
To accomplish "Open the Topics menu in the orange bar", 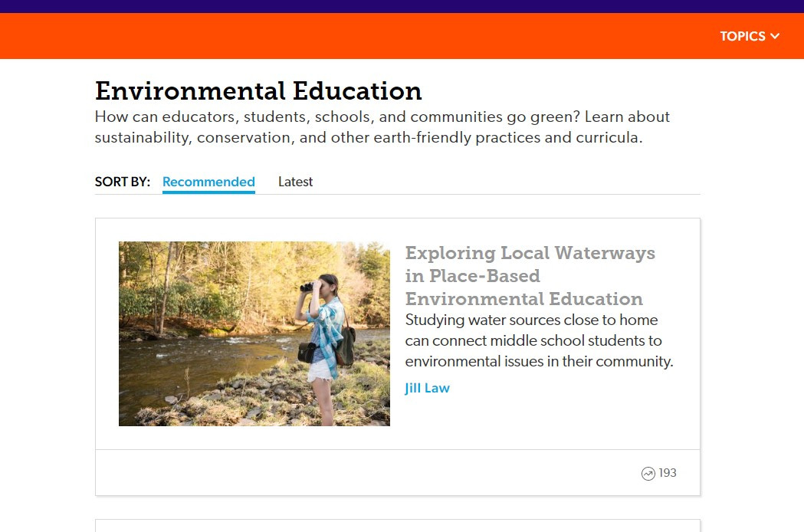I will [742, 36].
